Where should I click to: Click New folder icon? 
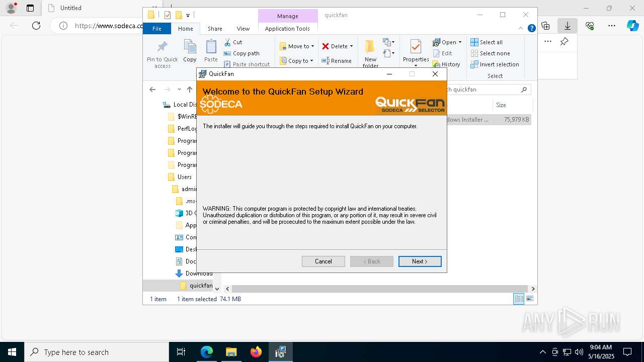[x=370, y=47]
